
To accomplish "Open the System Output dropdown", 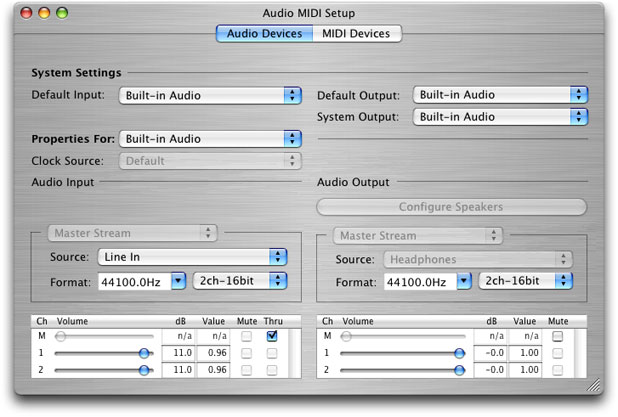I will pyautogui.click(x=500, y=117).
